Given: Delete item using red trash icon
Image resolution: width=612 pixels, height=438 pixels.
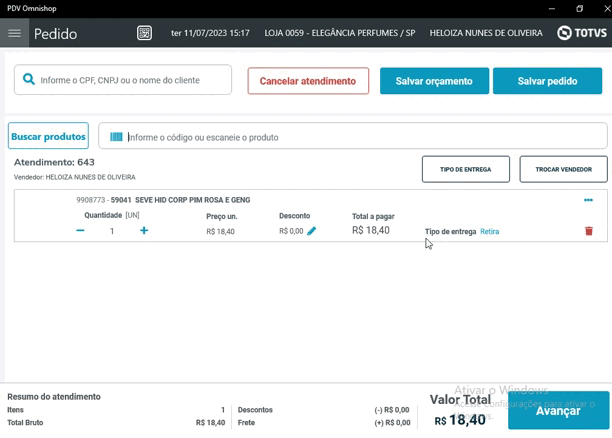Looking at the screenshot, I should [588, 231].
